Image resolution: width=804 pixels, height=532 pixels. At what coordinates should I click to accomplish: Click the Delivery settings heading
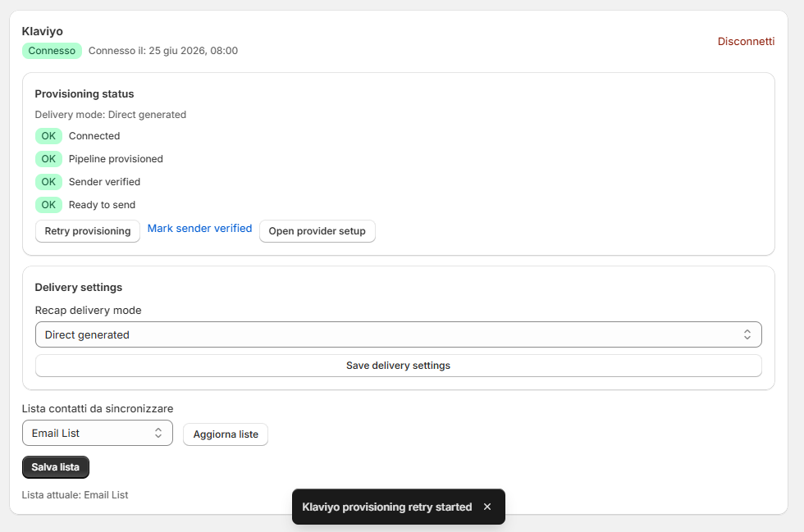79,288
